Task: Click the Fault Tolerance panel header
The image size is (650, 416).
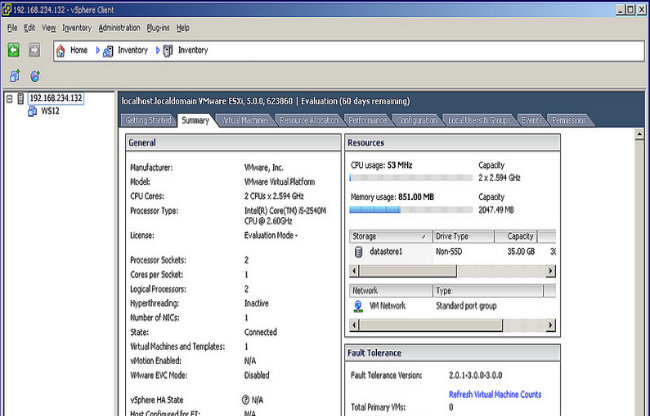Action: 452,353
